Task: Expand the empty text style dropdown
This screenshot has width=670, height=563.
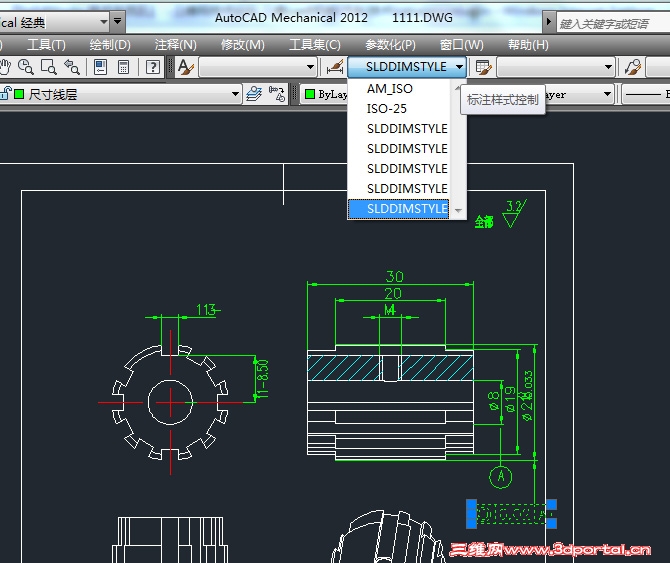Action: tap(310, 67)
